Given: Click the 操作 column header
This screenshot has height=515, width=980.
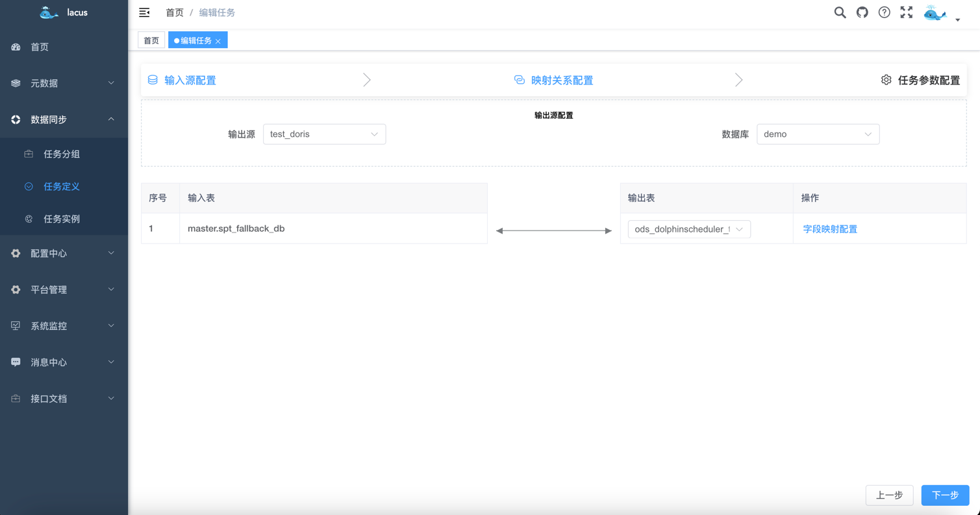Looking at the screenshot, I should pyautogui.click(x=879, y=198).
